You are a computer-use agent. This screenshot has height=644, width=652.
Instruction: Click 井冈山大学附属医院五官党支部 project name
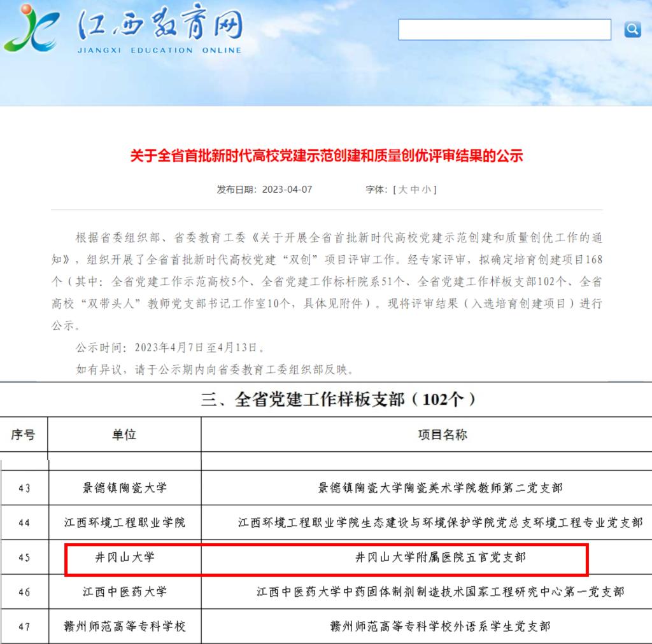(x=440, y=557)
